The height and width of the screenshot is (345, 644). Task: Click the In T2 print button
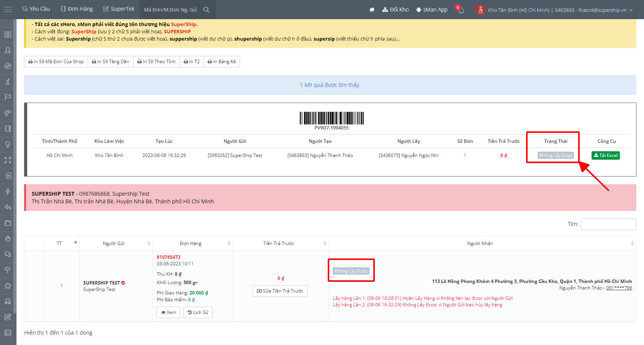pos(191,62)
